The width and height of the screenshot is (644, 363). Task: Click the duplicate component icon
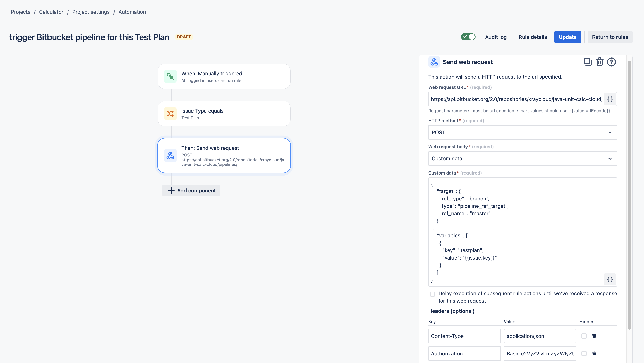(x=588, y=62)
